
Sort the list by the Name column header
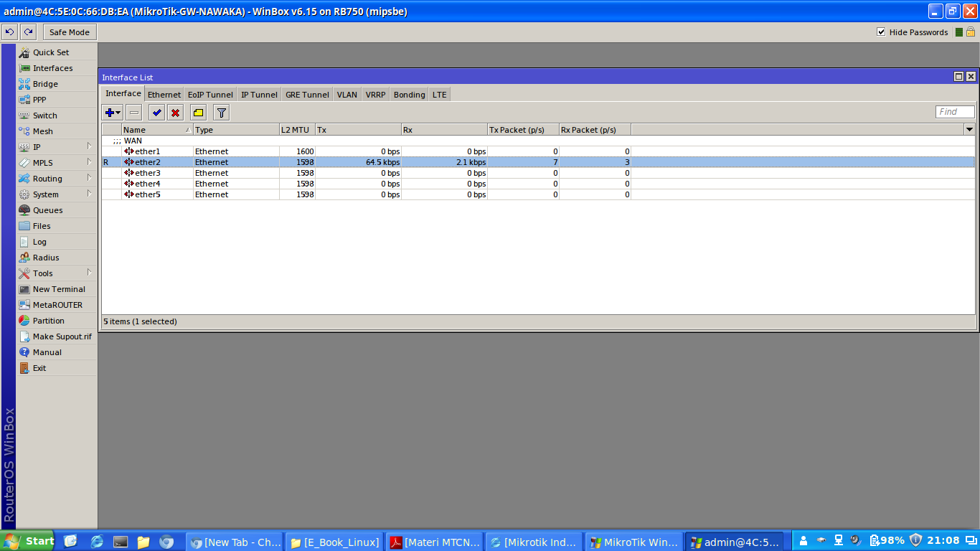(x=158, y=130)
